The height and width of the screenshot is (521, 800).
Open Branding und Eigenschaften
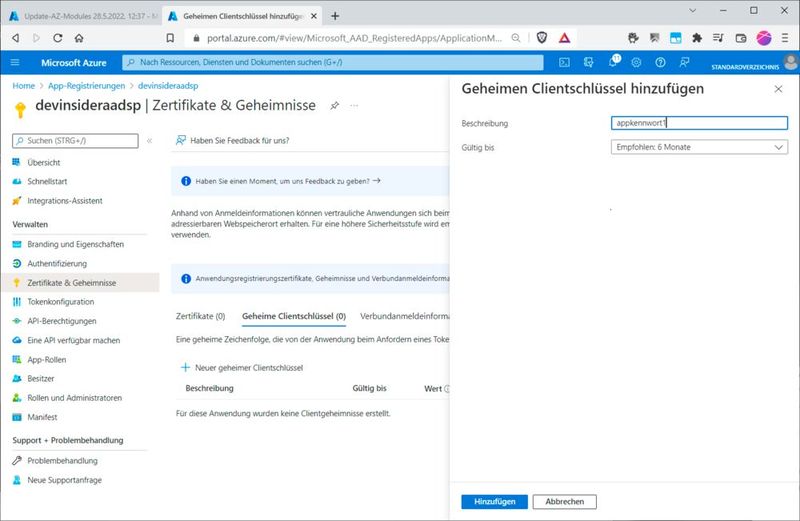click(x=76, y=244)
